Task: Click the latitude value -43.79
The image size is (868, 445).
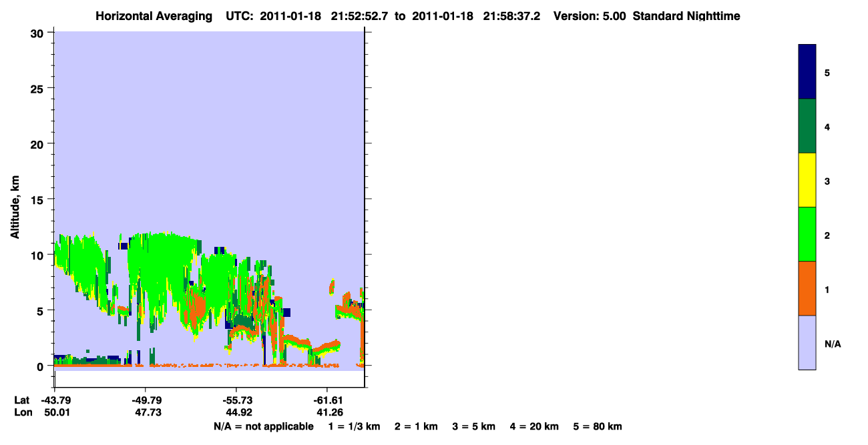Action: (55, 400)
